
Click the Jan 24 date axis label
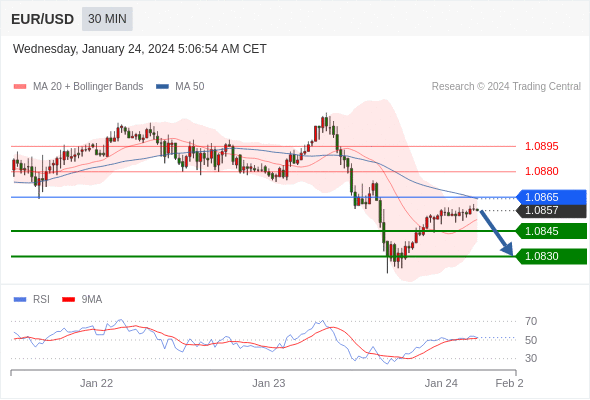point(441,383)
